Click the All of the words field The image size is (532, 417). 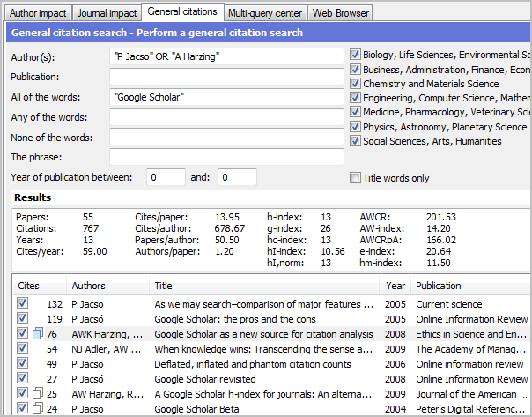pos(226,97)
